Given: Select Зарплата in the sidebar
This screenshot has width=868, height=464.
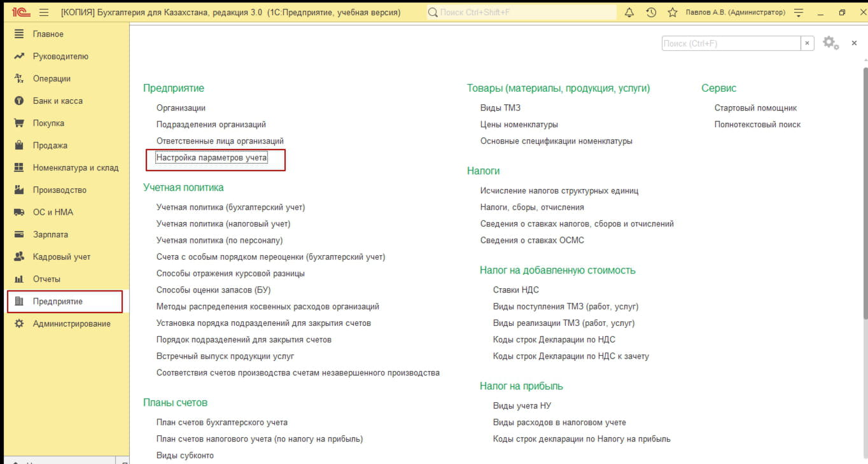Looking at the screenshot, I should (x=50, y=234).
